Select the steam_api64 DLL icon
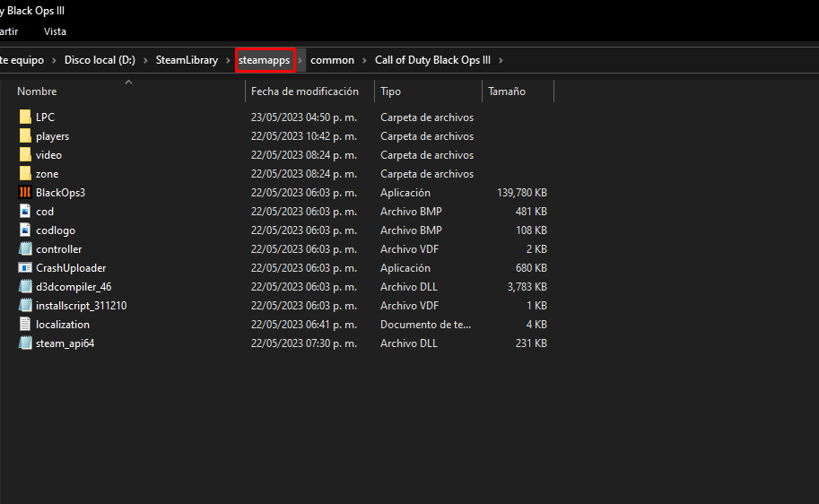Image resolution: width=819 pixels, height=504 pixels. coord(25,343)
